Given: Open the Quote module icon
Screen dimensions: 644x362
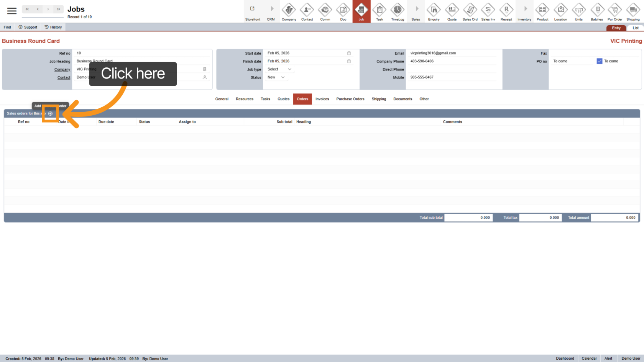Looking at the screenshot, I should [x=452, y=11].
